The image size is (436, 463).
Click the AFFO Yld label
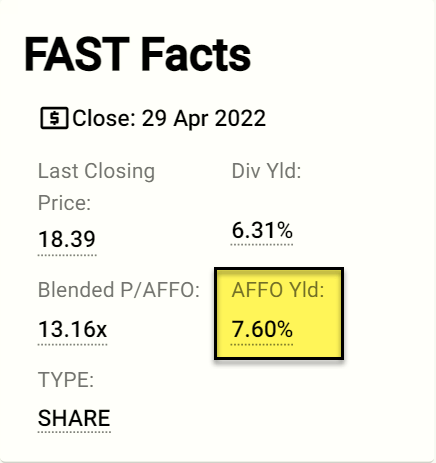pos(278,290)
